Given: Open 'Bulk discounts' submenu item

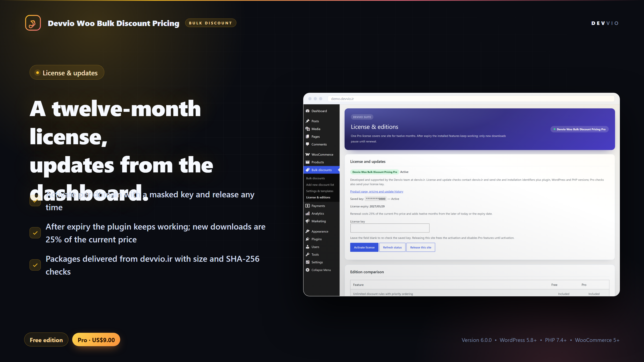Looking at the screenshot, I should (316, 178).
